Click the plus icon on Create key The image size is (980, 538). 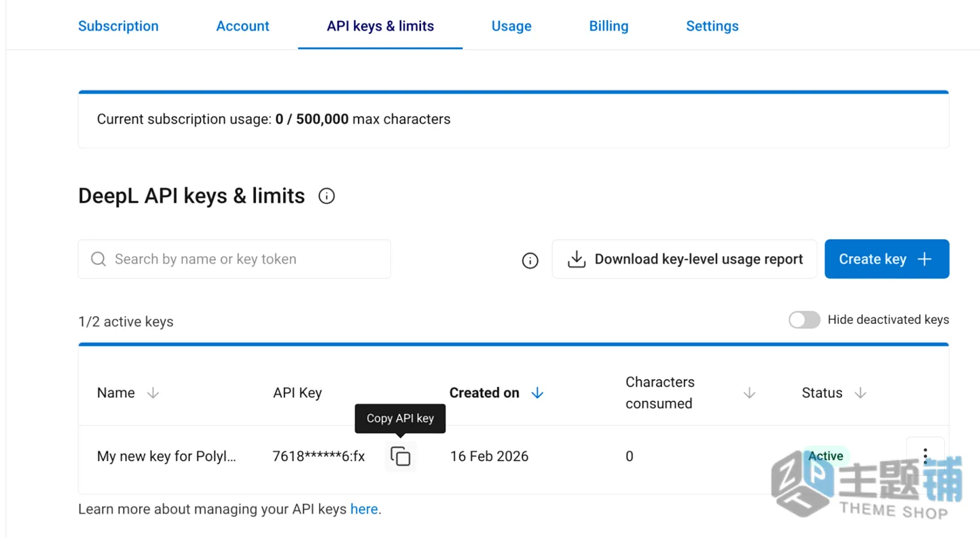click(924, 259)
